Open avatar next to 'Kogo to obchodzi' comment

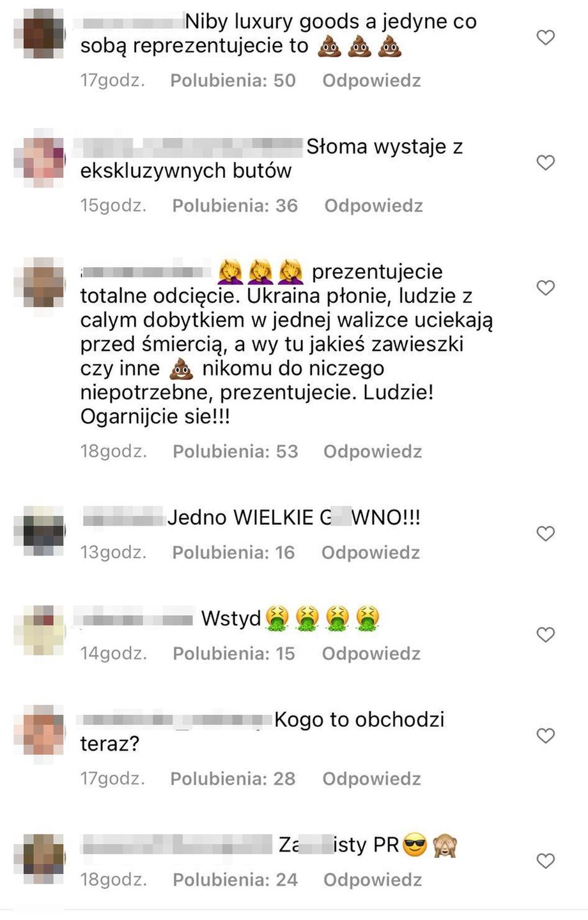click(40, 730)
